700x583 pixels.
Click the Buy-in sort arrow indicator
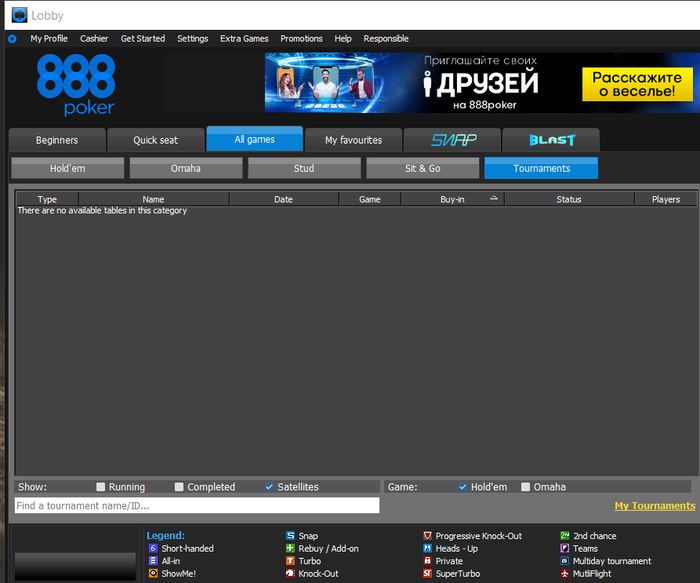[x=494, y=198]
